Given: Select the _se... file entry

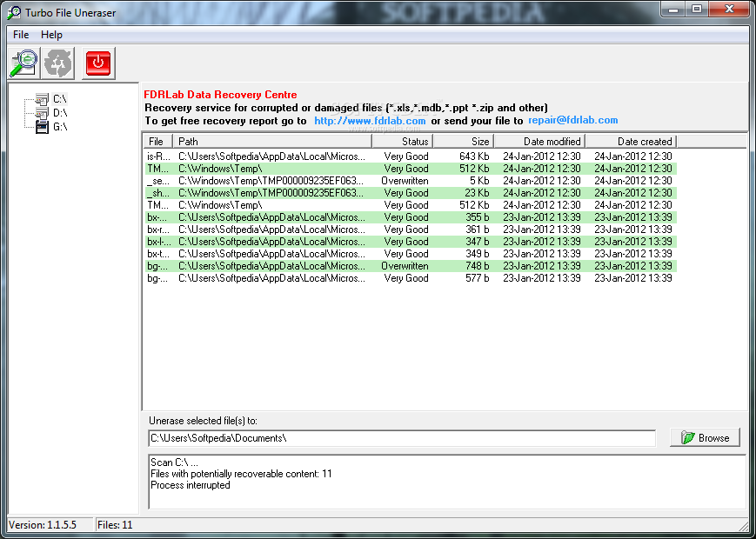Looking at the screenshot, I should (158, 181).
